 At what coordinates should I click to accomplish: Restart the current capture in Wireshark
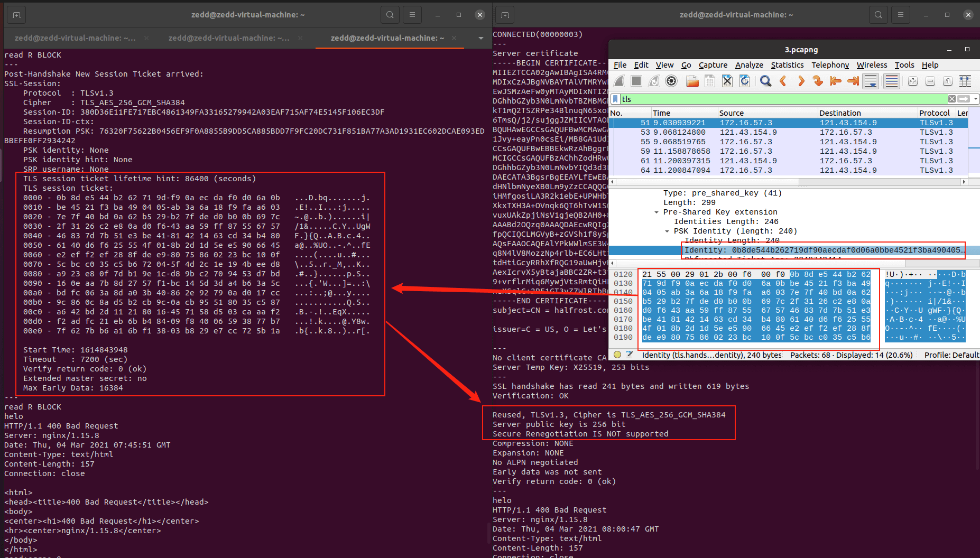tap(654, 81)
